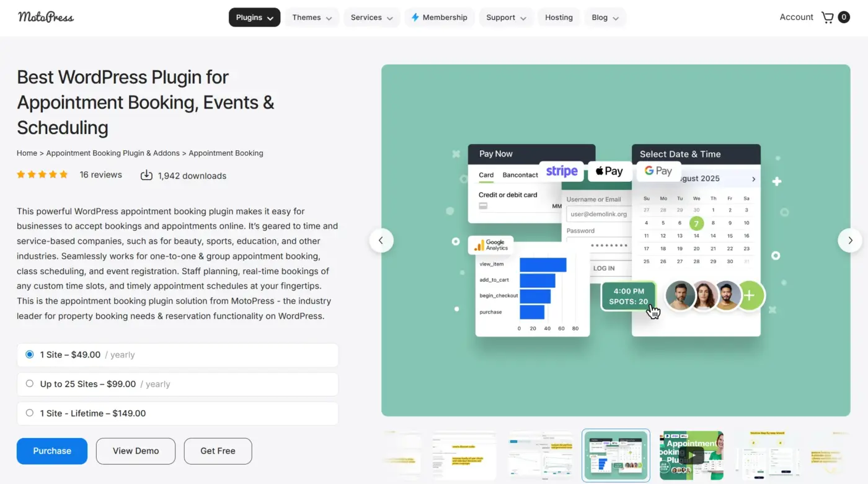Click the Purchase button
This screenshot has height=484, width=868.
coord(52,451)
